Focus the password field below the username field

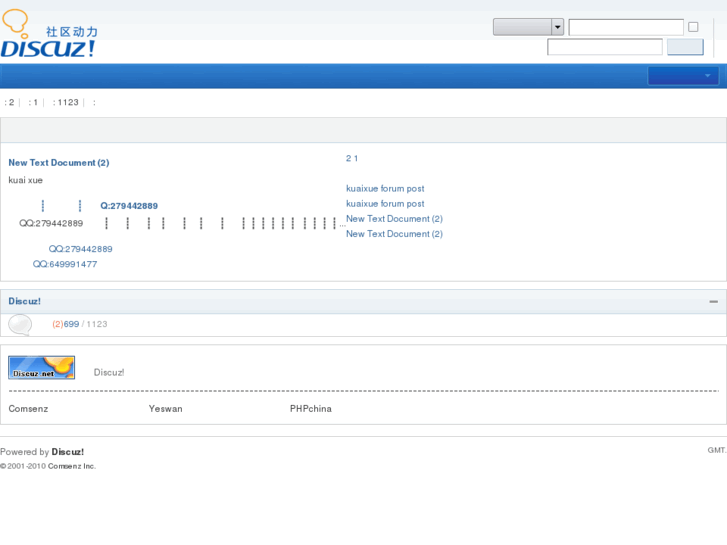605,47
